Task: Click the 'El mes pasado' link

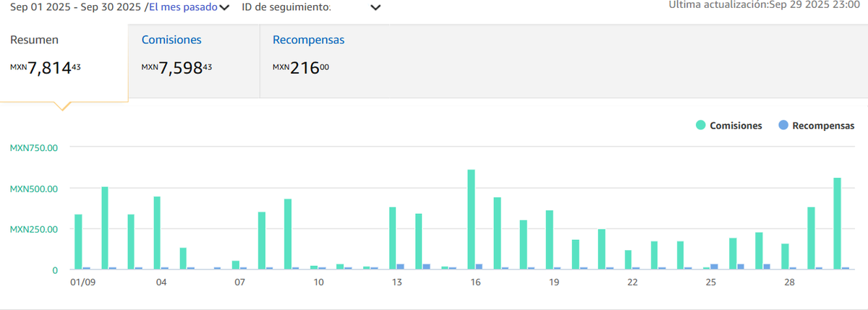Action: point(183,7)
